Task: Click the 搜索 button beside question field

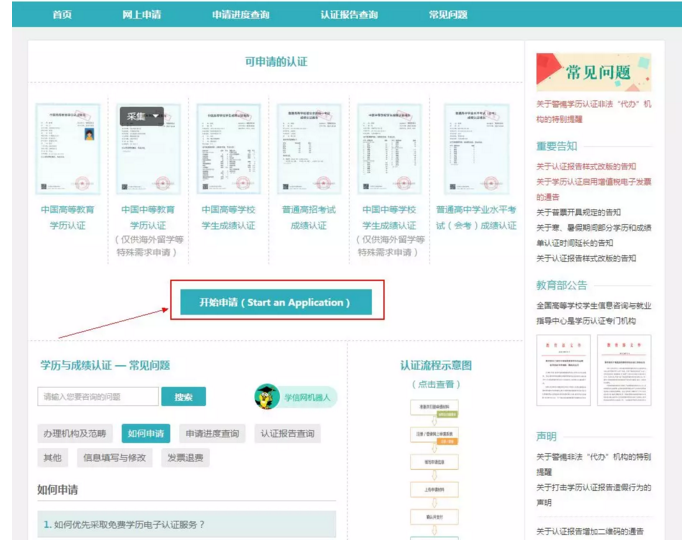Action: coord(183,397)
